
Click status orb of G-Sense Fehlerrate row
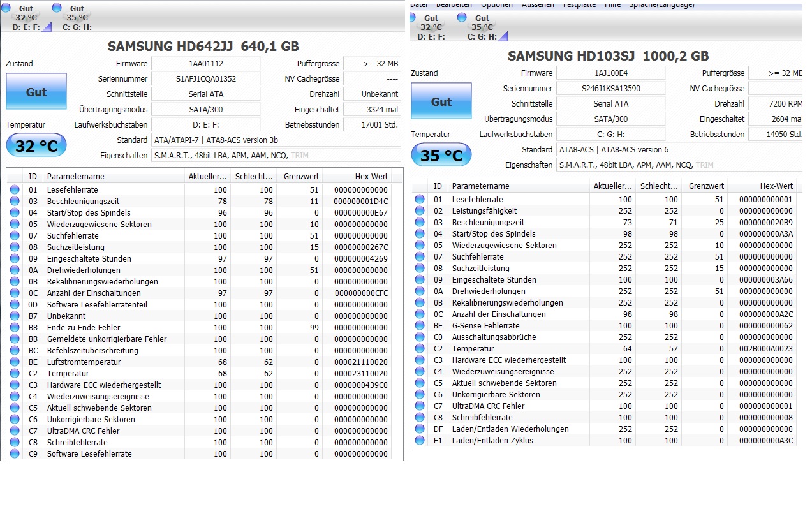[420, 325]
